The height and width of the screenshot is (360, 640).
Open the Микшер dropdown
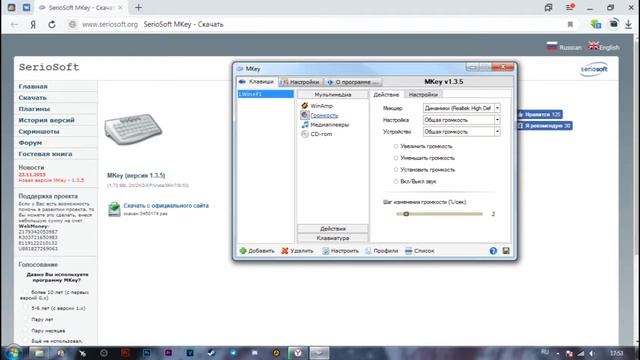(461, 108)
